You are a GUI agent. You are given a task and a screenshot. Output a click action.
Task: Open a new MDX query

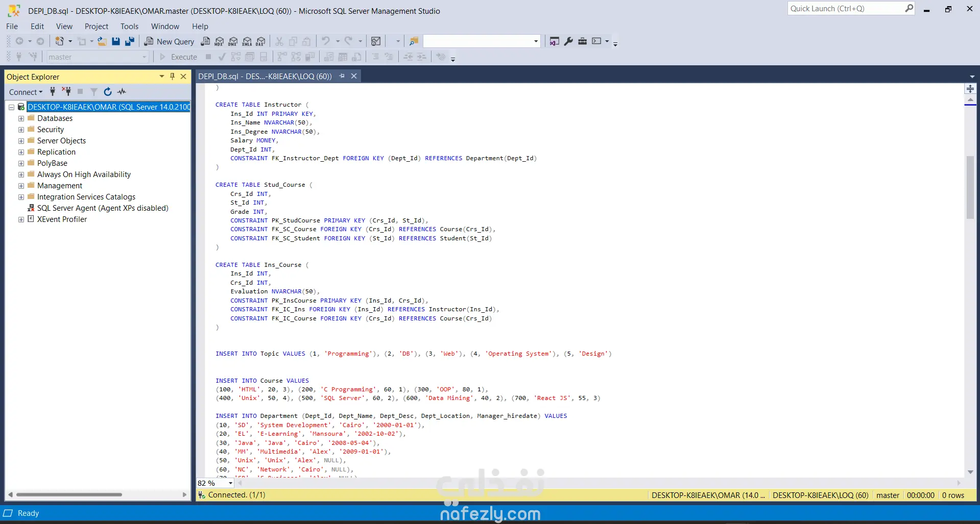(219, 41)
